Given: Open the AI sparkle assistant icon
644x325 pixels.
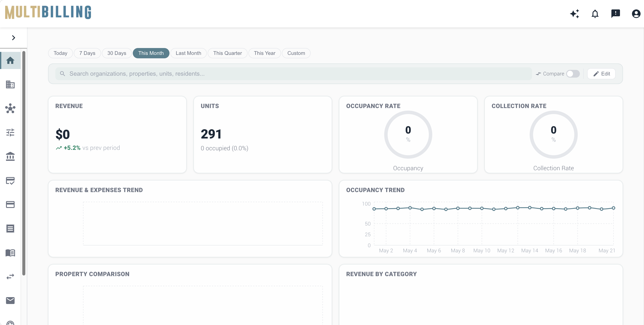Looking at the screenshot, I should pyautogui.click(x=574, y=14).
